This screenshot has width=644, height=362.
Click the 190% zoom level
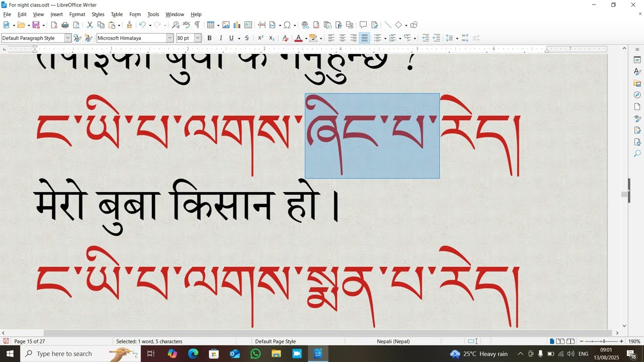pyautogui.click(x=634, y=341)
